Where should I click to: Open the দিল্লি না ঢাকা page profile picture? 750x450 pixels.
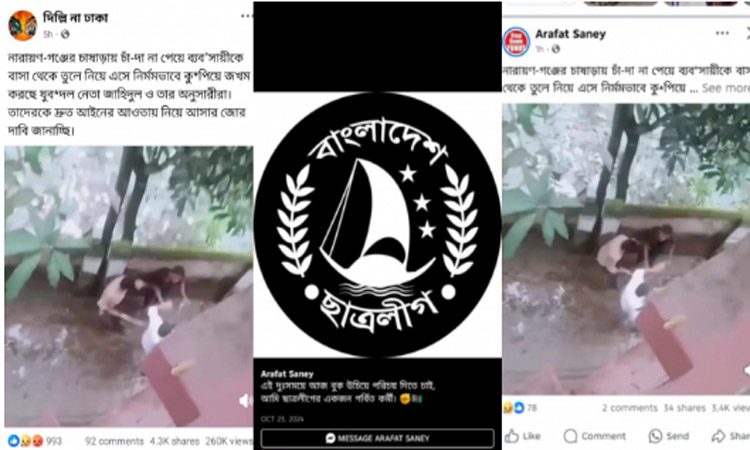[22, 25]
